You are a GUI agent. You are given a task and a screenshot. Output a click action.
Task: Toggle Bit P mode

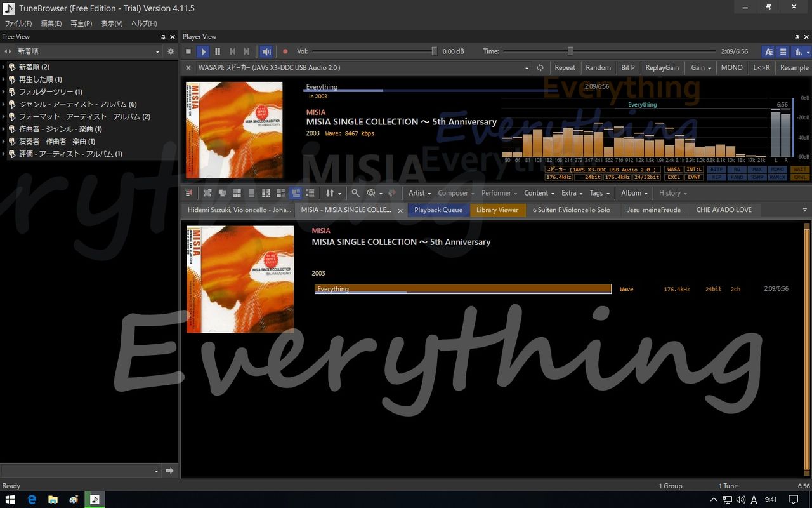tap(628, 68)
